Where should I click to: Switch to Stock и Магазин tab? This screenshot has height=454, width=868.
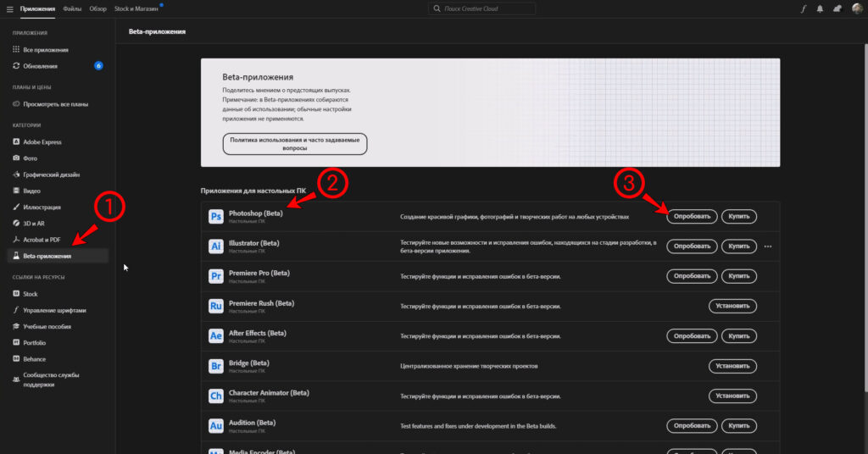click(x=136, y=8)
